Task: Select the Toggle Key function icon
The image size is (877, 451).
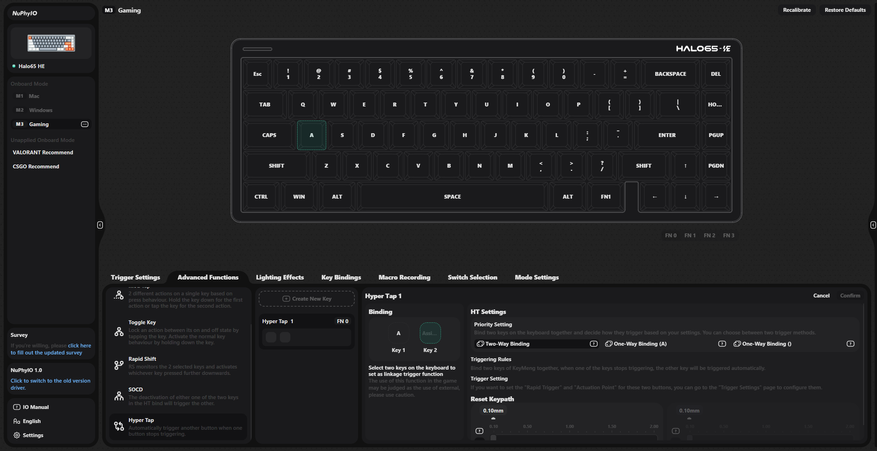Action: 119,331
